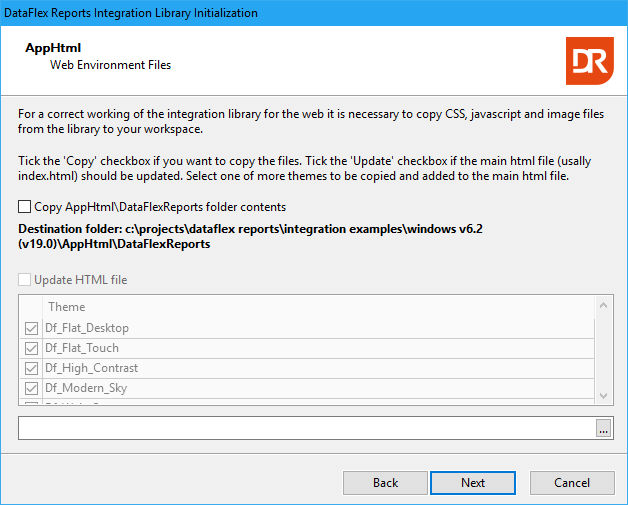Click the DataFlex Reports Integration title bar

coord(314,13)
